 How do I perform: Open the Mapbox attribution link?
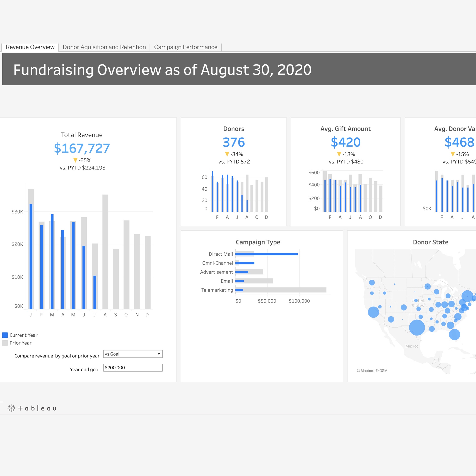point(365,371)
